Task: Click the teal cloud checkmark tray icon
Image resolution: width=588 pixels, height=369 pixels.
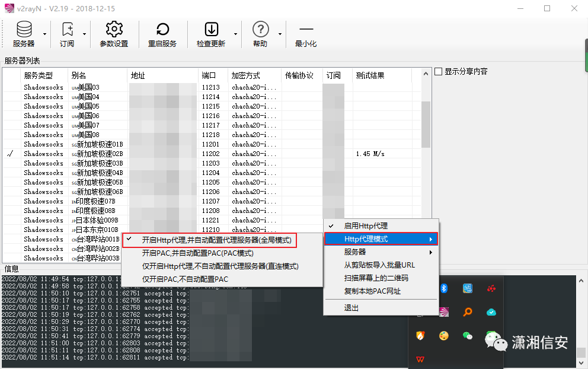Action: 491,312
